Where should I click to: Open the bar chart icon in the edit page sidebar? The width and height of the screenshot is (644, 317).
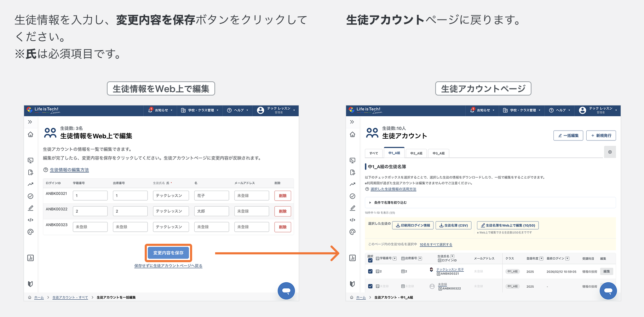click(x=30, y=258)
